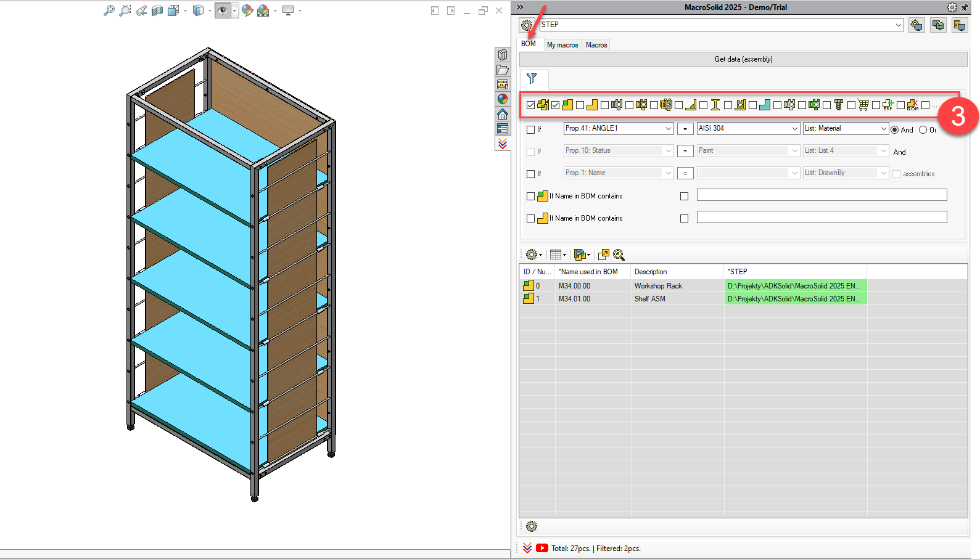Collapse the MacroSolid panel with chevrons
Image resolution: width=980 pixels, height=559 pixels.
520,7
